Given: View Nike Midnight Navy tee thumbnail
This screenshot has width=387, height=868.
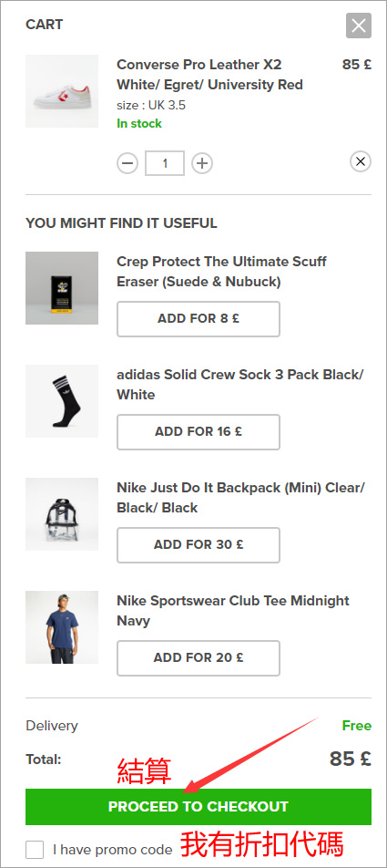Looking at the screenshot, I should click(x=62, y=627).
